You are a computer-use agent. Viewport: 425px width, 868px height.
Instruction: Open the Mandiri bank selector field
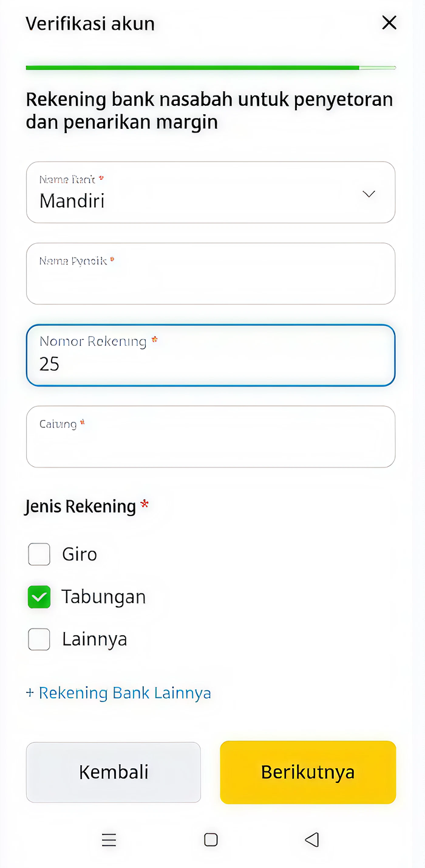[211, 192]
